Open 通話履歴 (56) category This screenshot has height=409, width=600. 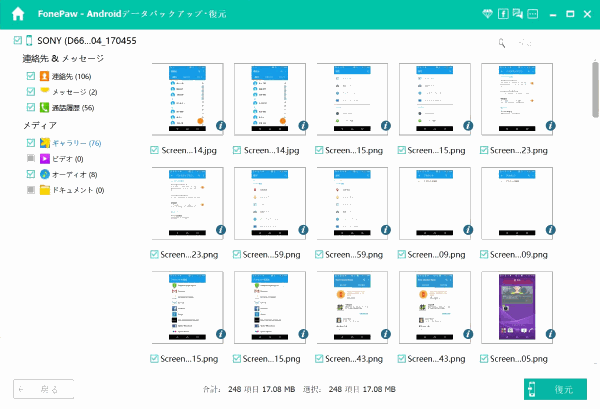click(x=73, y=108)
